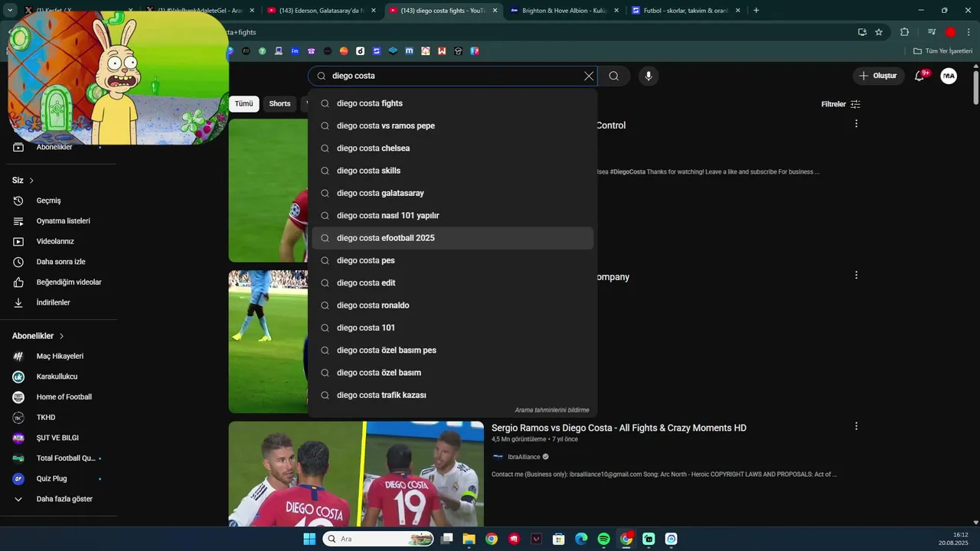Screen dimensions: 980x551
Task: Open File Explorer from the taskbar
Action: click(x=469, y=539)
